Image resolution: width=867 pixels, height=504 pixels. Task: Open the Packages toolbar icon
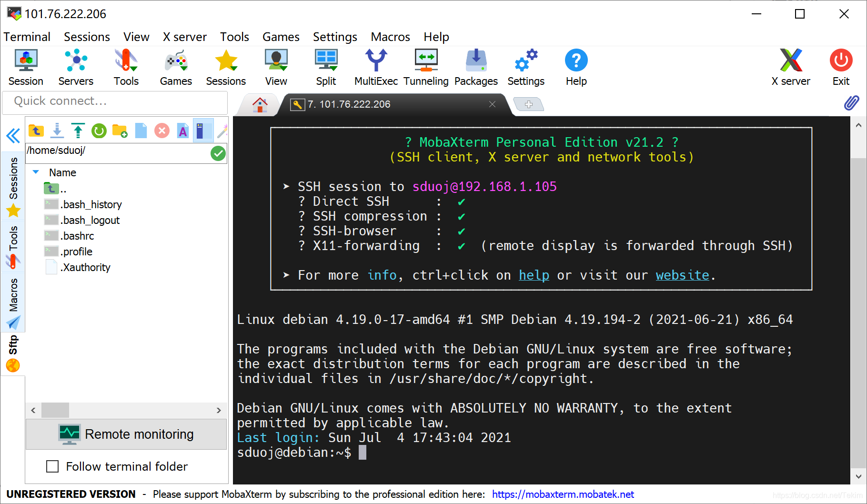(x=476, y=68)
